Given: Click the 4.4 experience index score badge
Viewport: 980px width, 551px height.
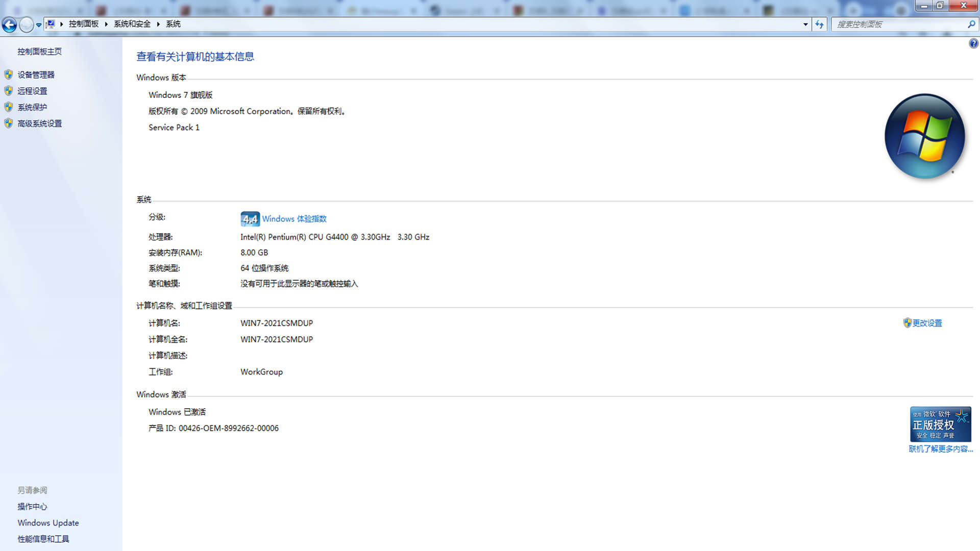Looking at the screenshot, I should click(250, 219).
